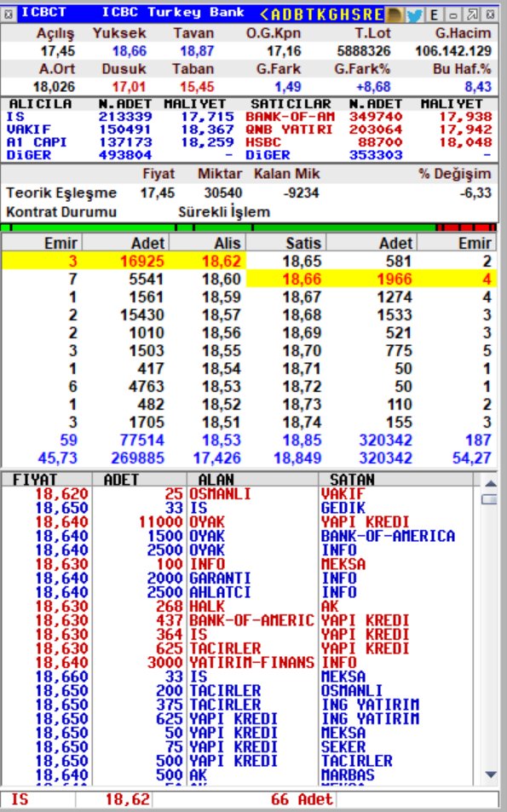Click the detach arrow icon in title bar
Viewport: 507px width, 812px height.
click(x=472, y=14)
